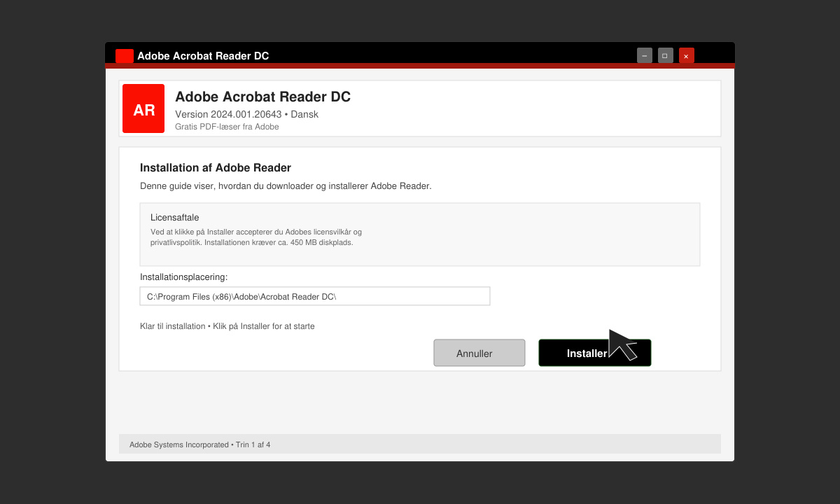This screenshot has width=840, height=504.
Task: Click the 'Denne guide viser' description line
Action: [286, 186]
